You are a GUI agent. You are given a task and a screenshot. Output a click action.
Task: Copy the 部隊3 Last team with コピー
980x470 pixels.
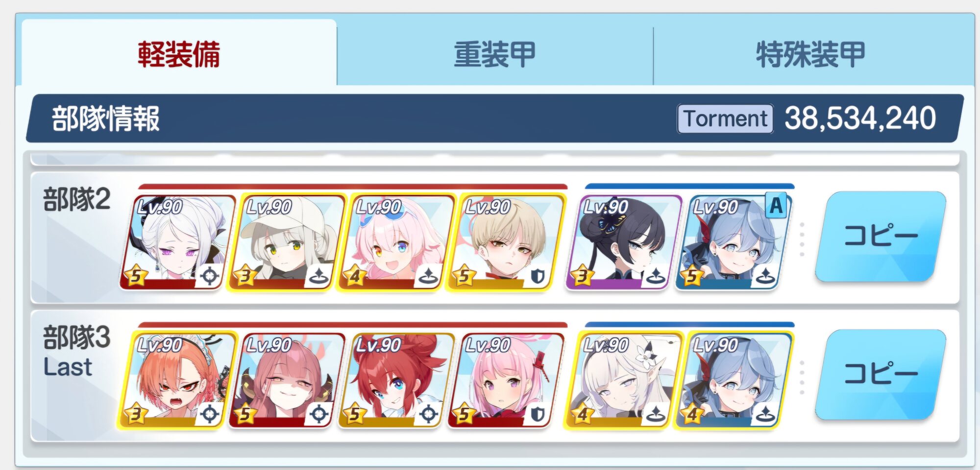(881, 375)
